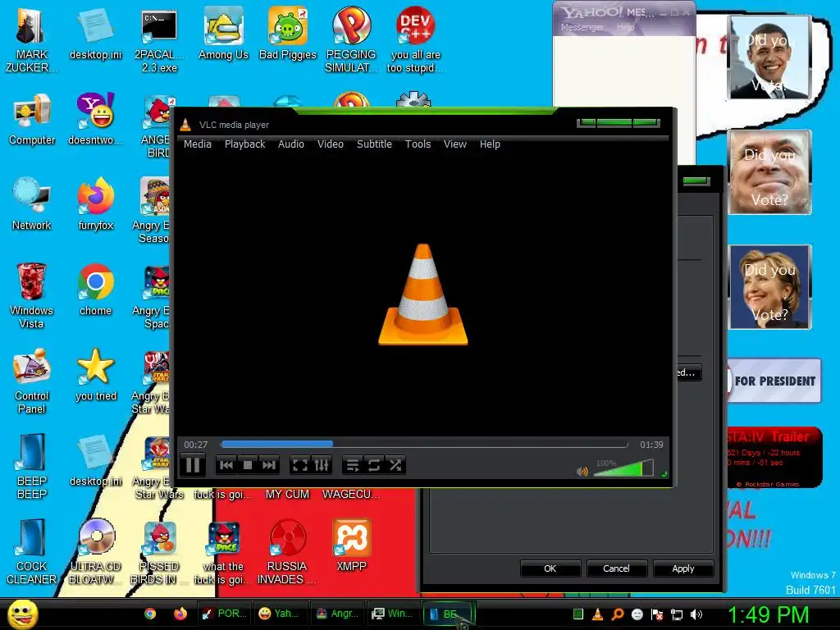Switch to the 'Angr...' taskbar window
This screenshot has height=630, width=840.
click(x=337, y=614)
